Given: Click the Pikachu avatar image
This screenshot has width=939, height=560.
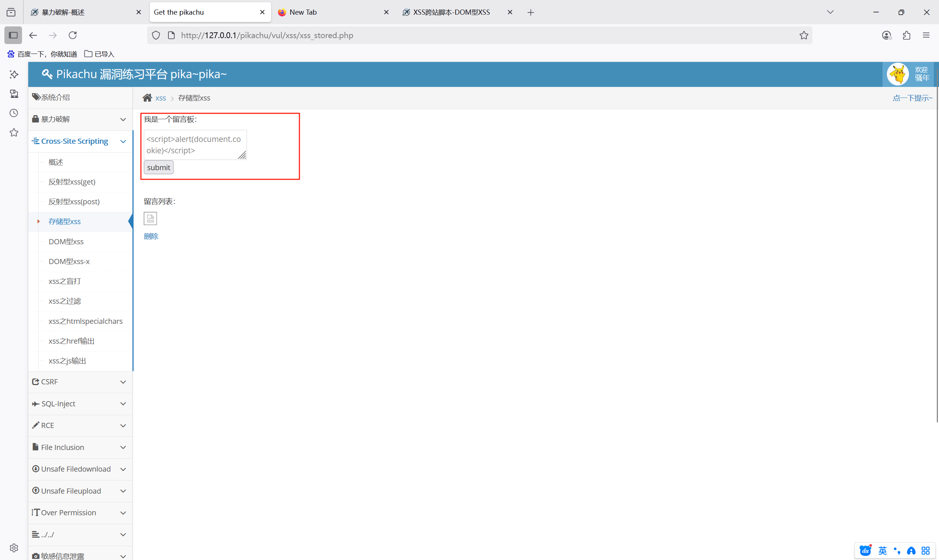Looking at the screenshot, I should click(898, 74).
